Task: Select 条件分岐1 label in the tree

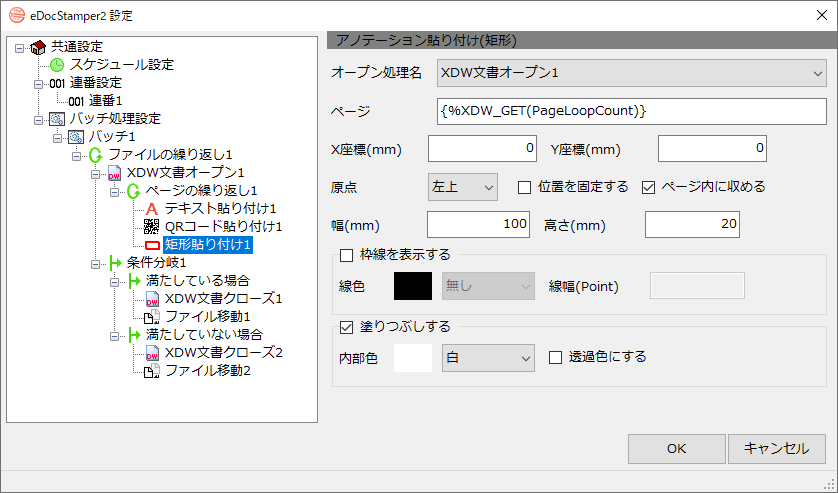Action: tap(156, 263)
